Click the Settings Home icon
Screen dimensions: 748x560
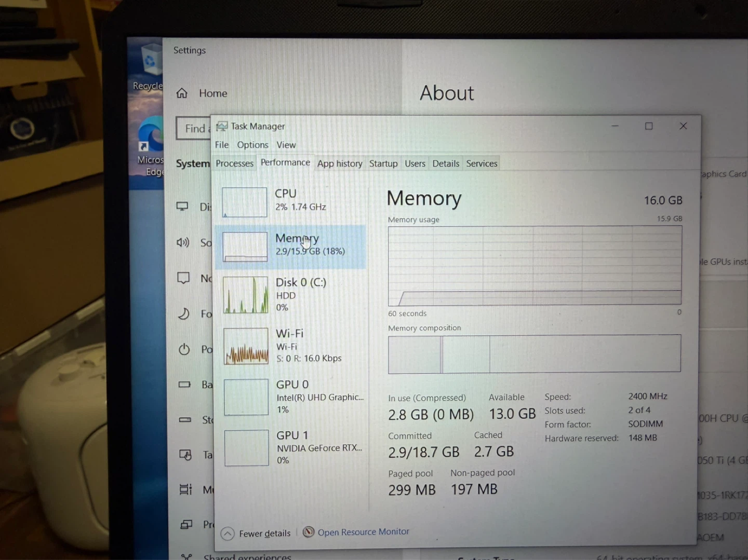[x=182, y=93]
